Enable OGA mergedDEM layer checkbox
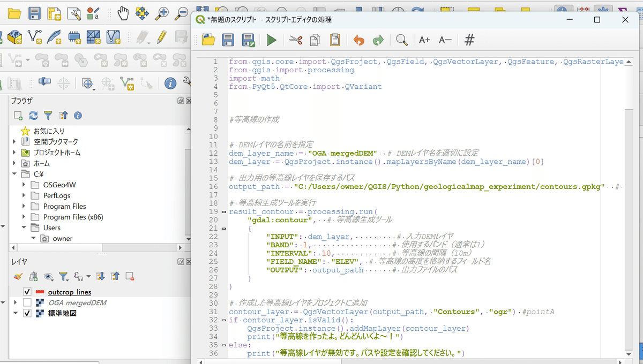The height and width of the screenshot is (364, 643). pyautogui.click(x=27, y=302)
